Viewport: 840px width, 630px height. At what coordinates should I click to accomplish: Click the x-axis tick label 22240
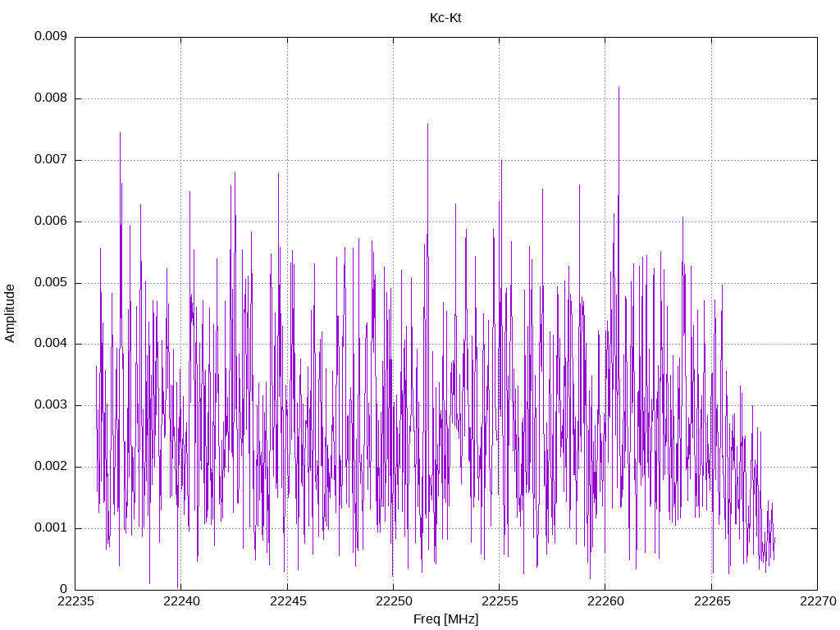(x=181, y=601)
